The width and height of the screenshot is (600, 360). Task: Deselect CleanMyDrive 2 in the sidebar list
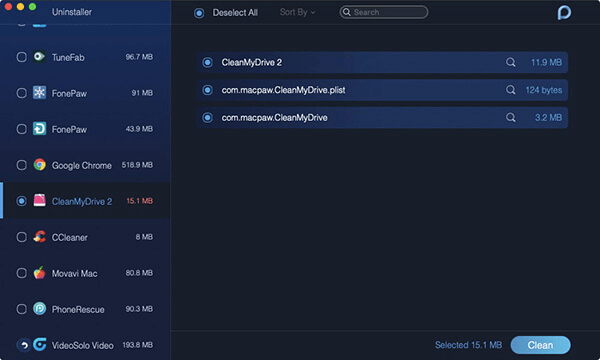point(21,201)
